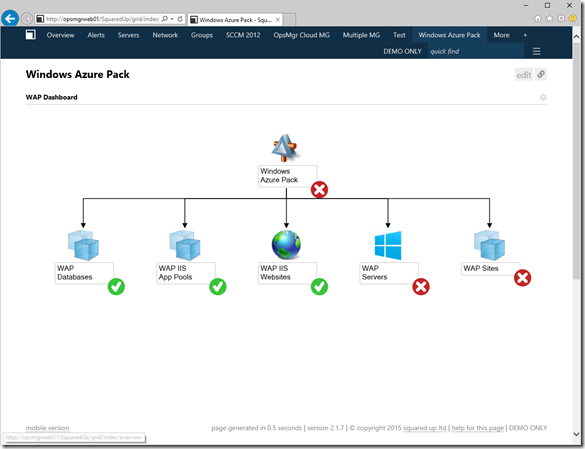Click the browser back arrow button
585x449 pixels.
tap(10, 18)
